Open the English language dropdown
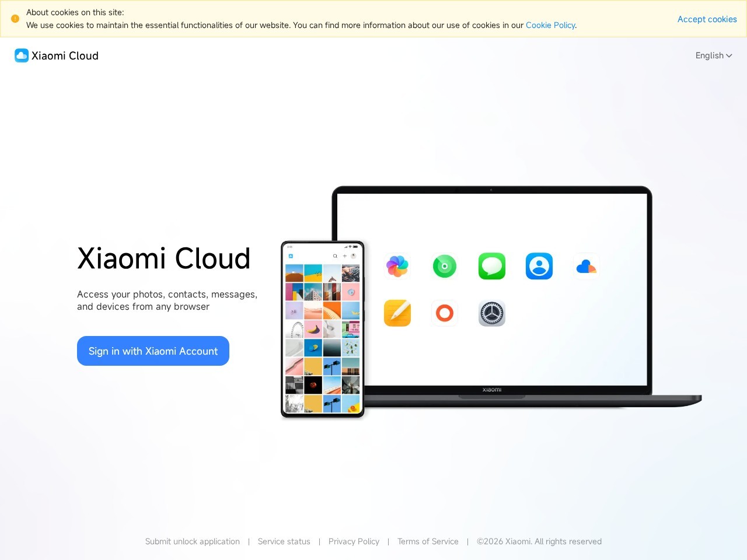This screenshot has width=747, height=560. tap(713, 55)
